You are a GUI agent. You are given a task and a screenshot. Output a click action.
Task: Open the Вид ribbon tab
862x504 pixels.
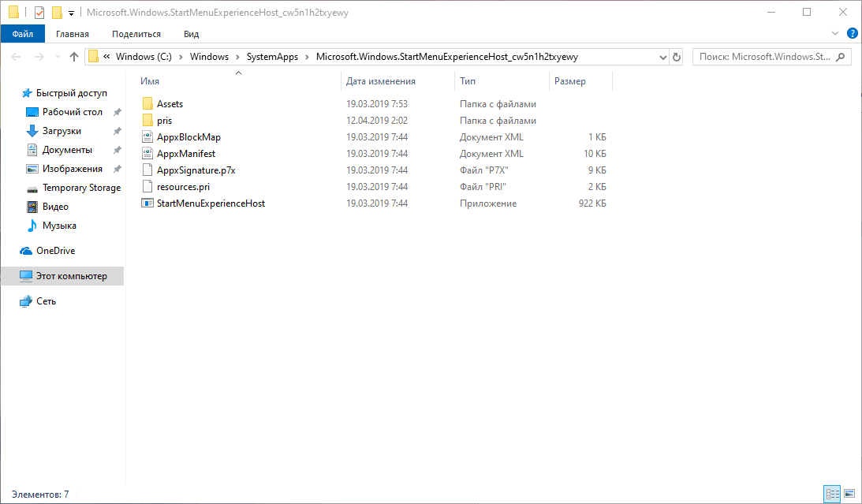[x=192, y=34]
